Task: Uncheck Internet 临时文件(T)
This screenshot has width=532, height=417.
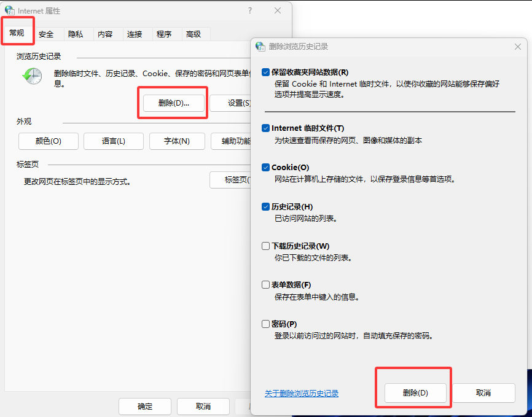Action: pyautogui.click(x=265, y=128)
